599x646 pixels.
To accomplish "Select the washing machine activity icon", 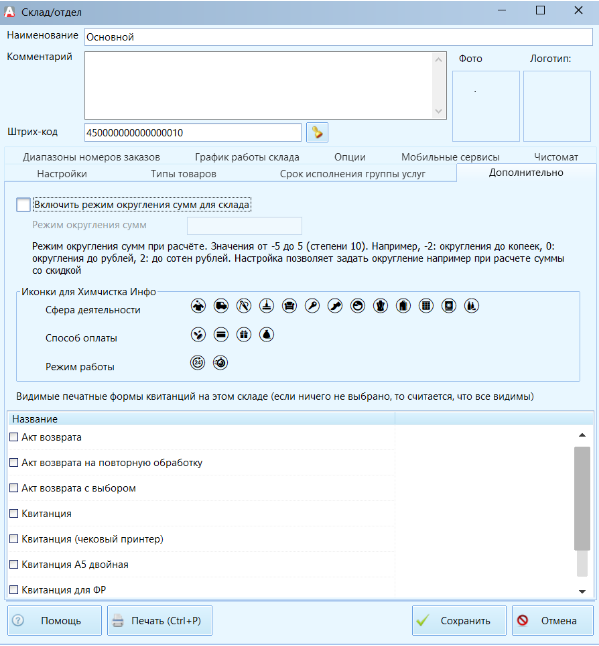I will [x=449, y=306].
